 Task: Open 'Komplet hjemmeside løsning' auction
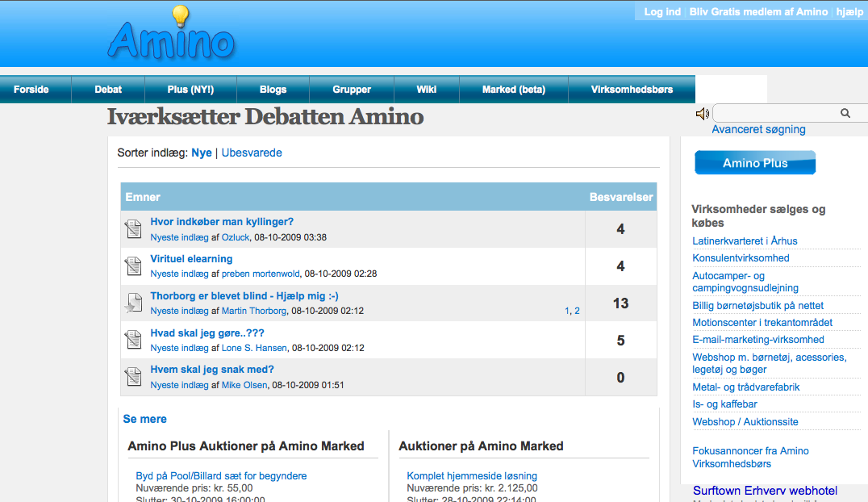coord(472,475)
